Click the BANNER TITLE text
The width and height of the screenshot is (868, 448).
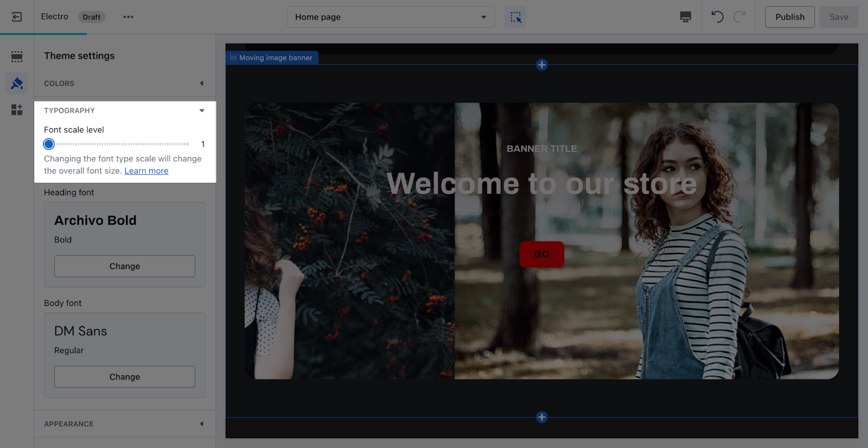coord(541,149)
